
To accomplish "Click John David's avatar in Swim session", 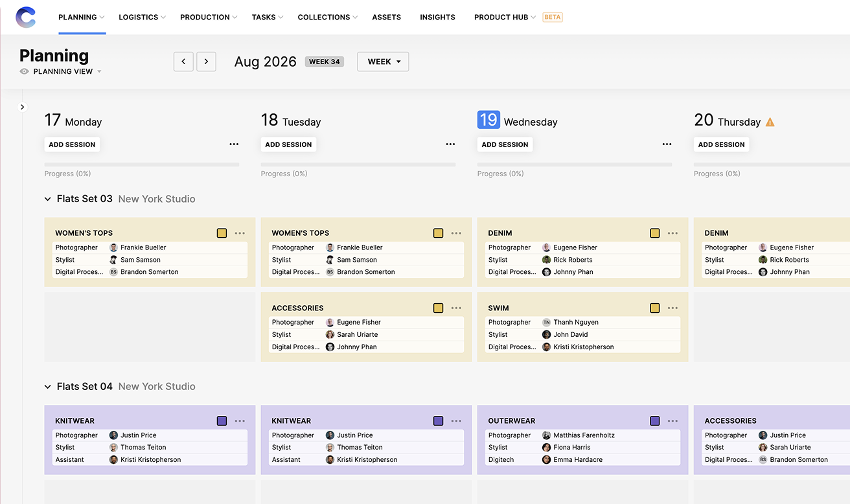I will point(546,335).
